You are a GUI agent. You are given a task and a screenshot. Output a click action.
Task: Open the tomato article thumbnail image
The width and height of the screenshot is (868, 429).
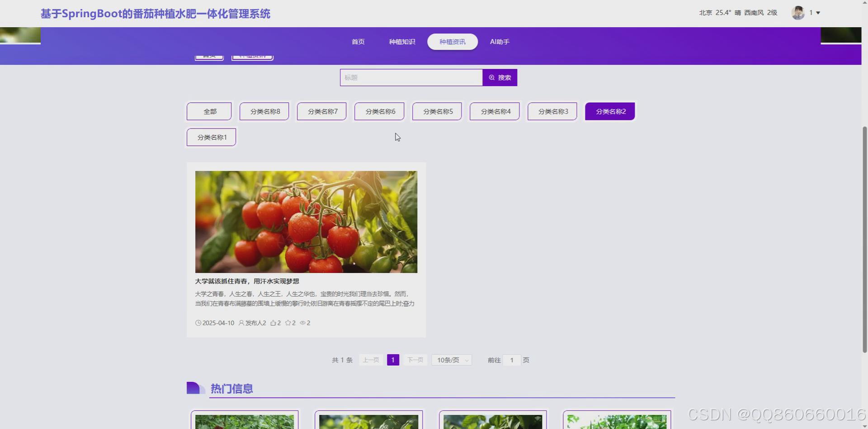[306, 222]
